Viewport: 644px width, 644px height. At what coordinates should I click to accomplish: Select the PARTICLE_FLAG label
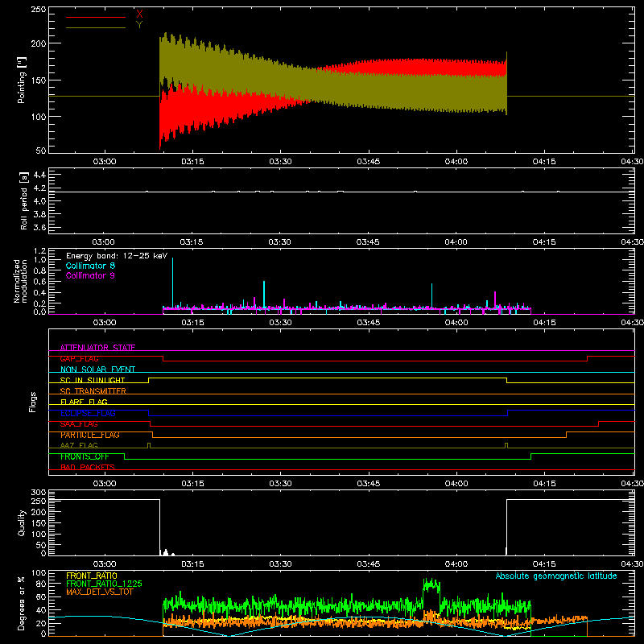[90, 435]
